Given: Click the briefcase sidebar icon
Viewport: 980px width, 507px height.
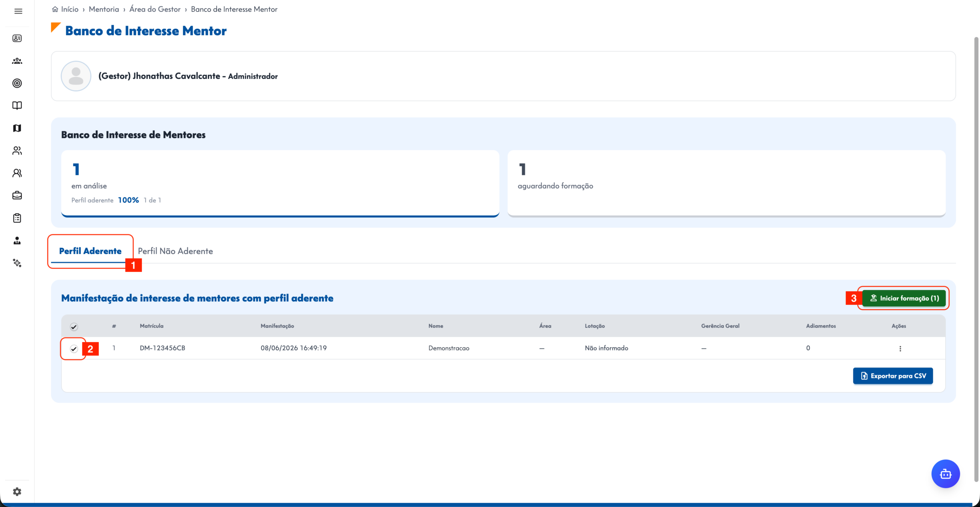Looking at the screenshot, I should pyautogui.click(x=17, y=195).
